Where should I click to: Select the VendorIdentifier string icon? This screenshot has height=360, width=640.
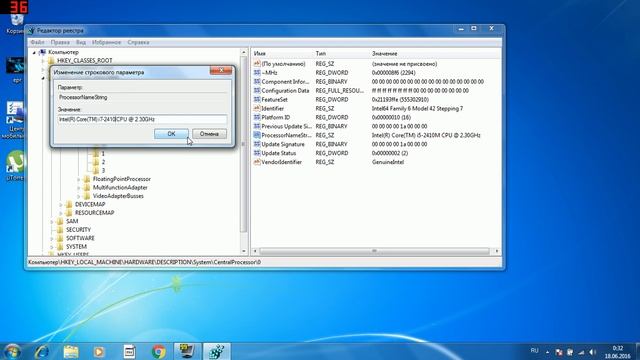point(257,162)
